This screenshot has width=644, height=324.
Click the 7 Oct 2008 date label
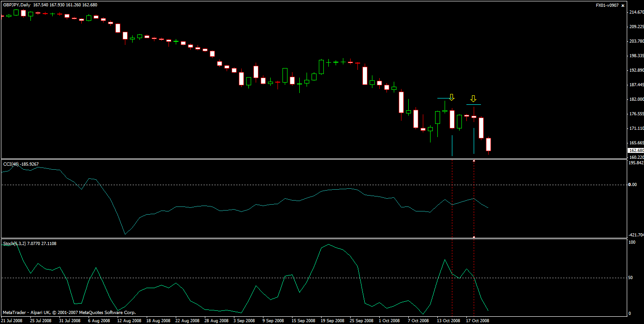click(x=418, y=320)
